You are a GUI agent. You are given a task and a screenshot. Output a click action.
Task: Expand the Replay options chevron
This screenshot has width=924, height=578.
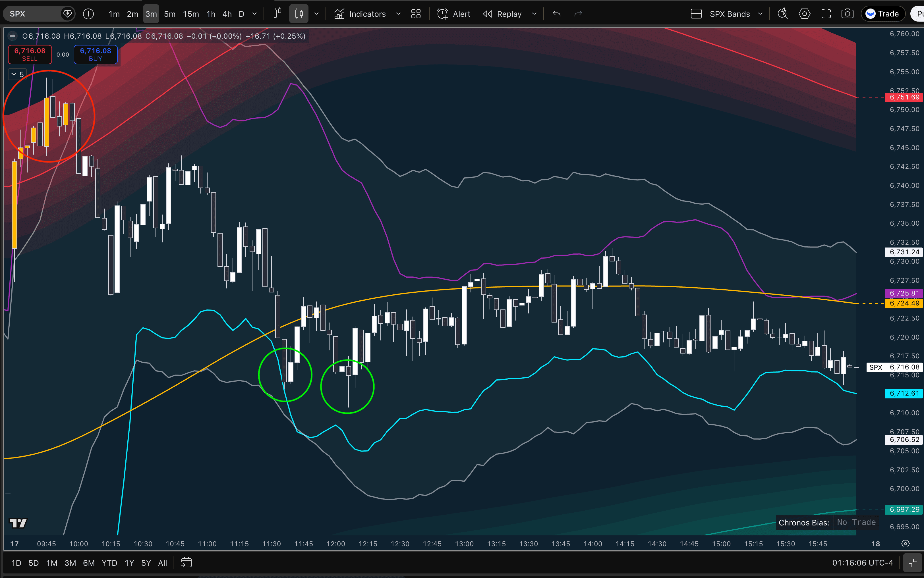click(x=534, y=13)
